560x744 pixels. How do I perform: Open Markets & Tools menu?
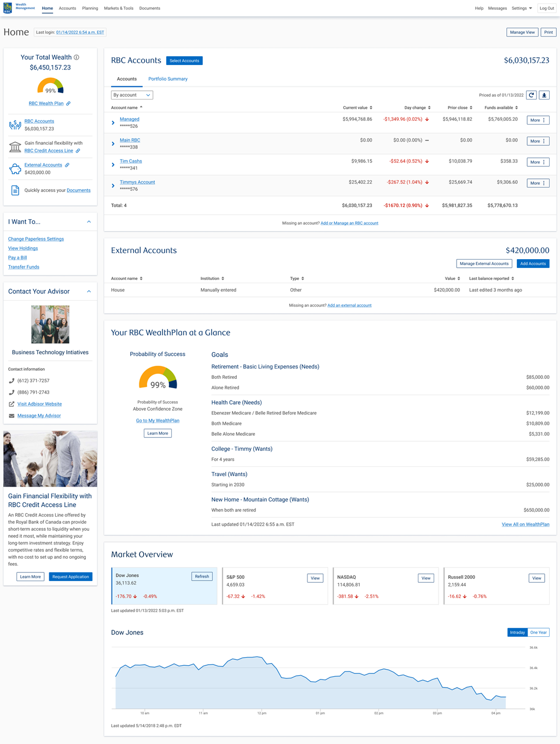coord(119,8)
